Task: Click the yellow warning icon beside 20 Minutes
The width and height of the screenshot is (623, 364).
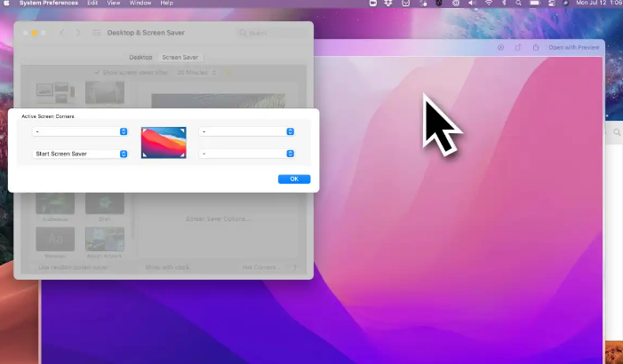Action: pyautogui.click(x=228, y=73)
